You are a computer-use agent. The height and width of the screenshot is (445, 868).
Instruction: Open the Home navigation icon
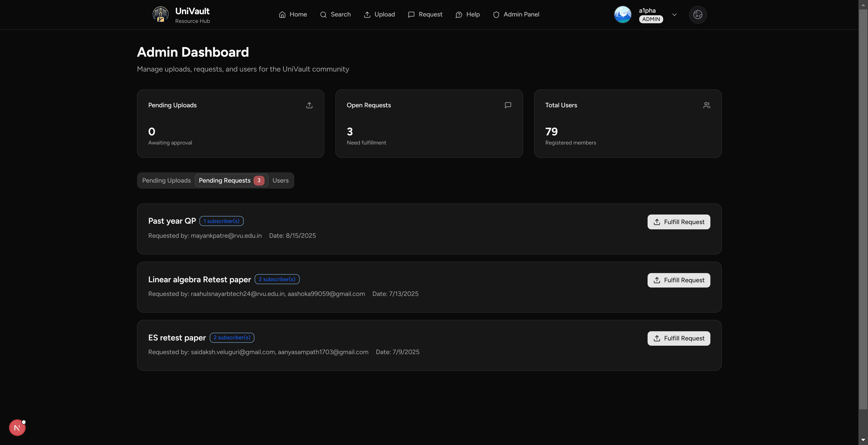pyautogui.click(x=282, y=14)
